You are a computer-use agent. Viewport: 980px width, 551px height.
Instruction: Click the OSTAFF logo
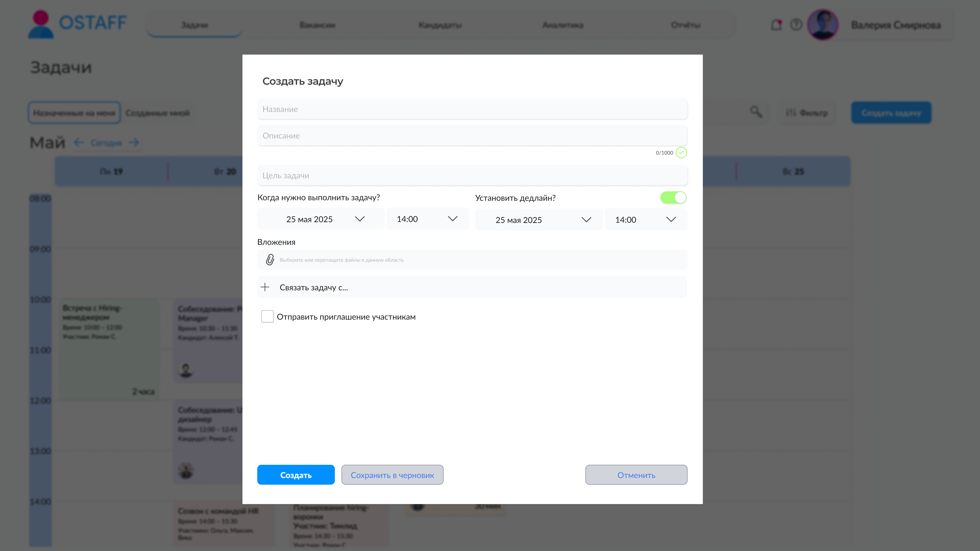[x=78, y=24]
